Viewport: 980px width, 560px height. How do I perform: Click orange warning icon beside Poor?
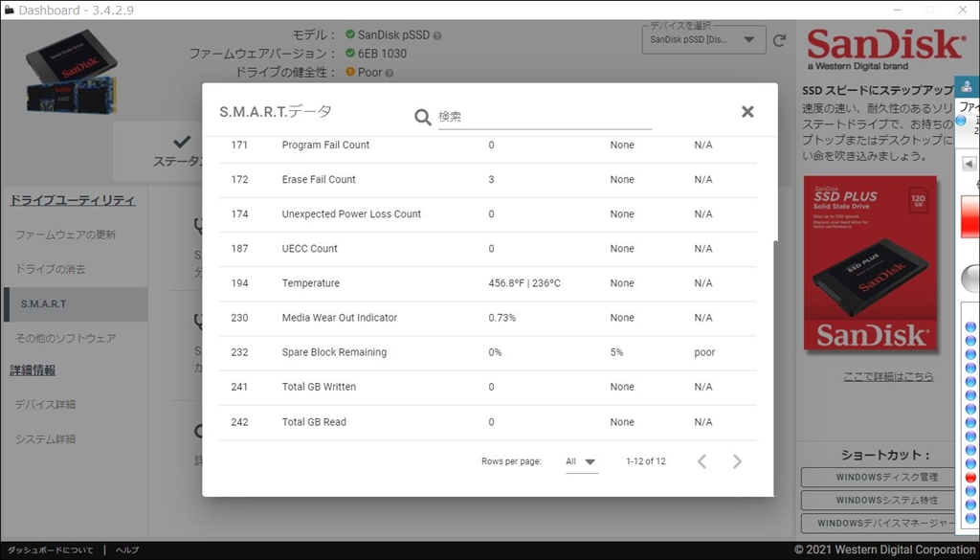pyautogui.click(x=350, y=72)
